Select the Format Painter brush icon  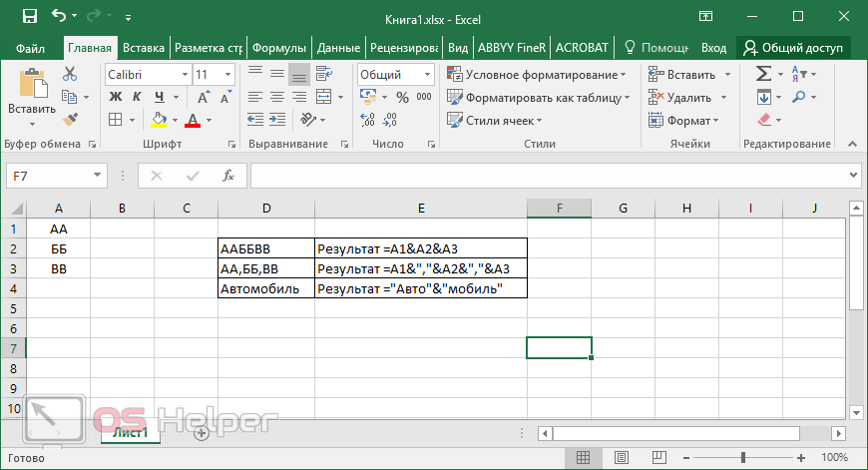[70, 120]
